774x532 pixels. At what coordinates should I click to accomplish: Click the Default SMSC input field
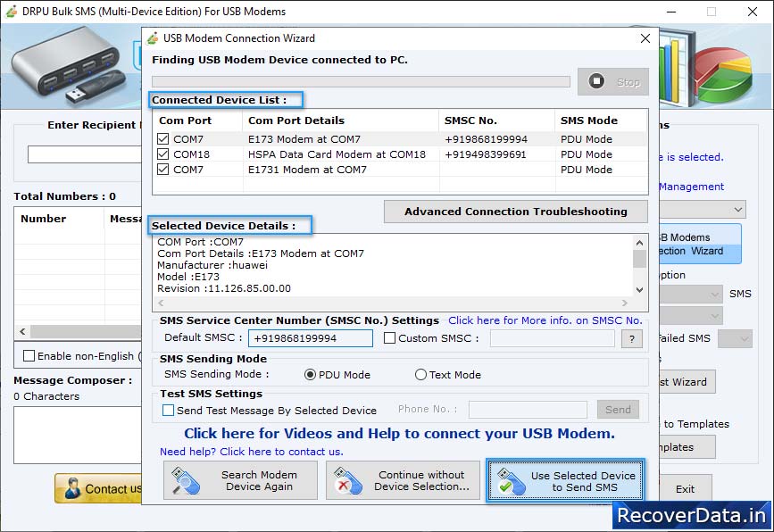[x=311, y=338]
